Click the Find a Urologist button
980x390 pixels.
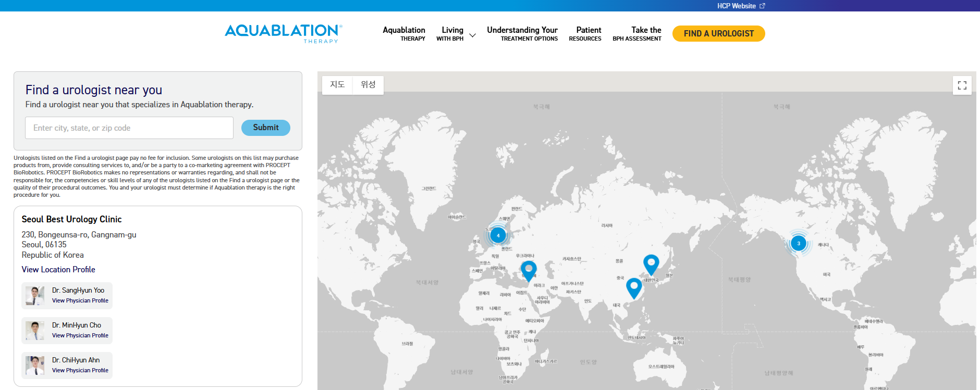(x=719, y=33)
